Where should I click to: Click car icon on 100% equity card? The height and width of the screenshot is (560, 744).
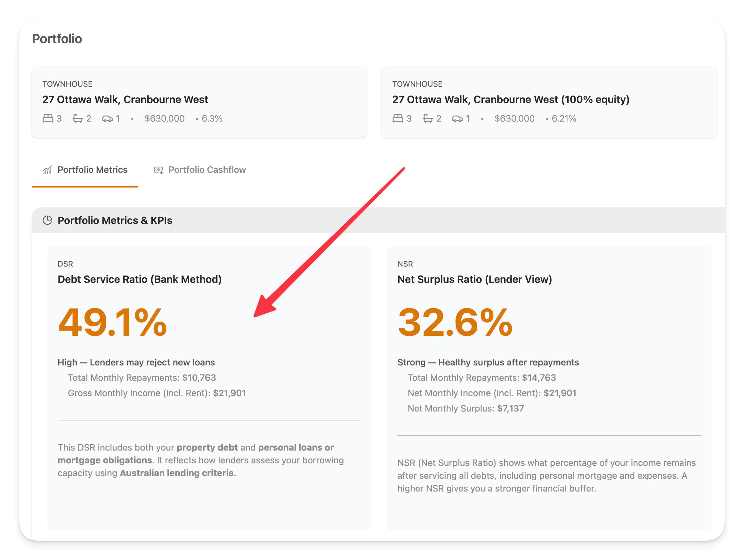point(457,119)
